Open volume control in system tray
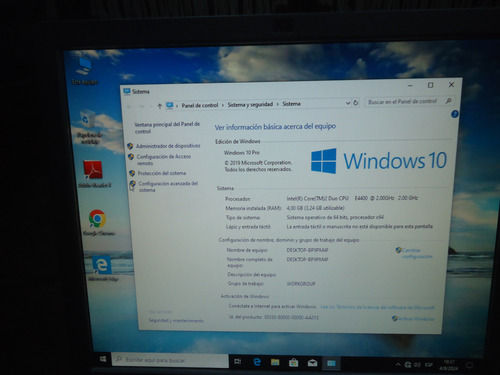Screen dimensions: 500x375 417,365
